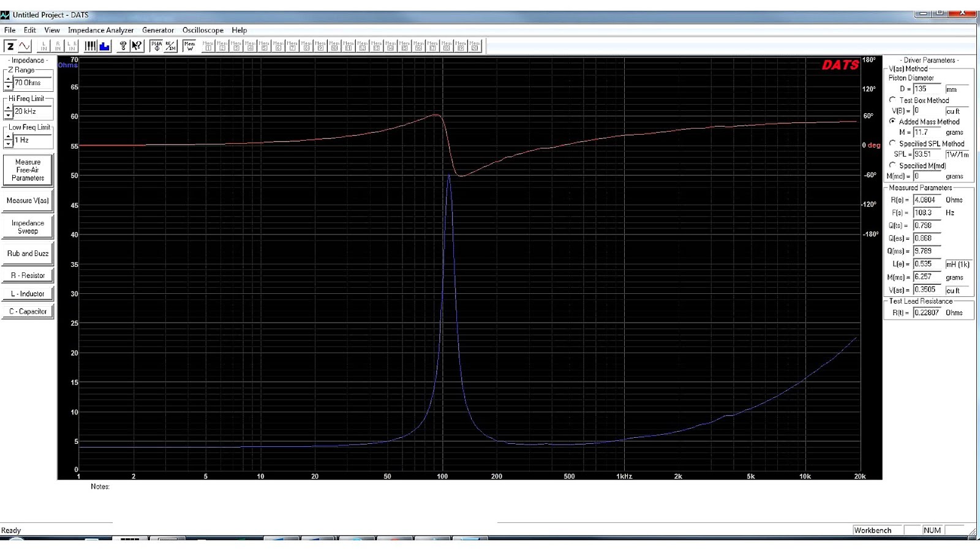This screenshot has height=551, width=980.
Task: Click the V(B) volume input field
Action: click(x=927, y=111)
